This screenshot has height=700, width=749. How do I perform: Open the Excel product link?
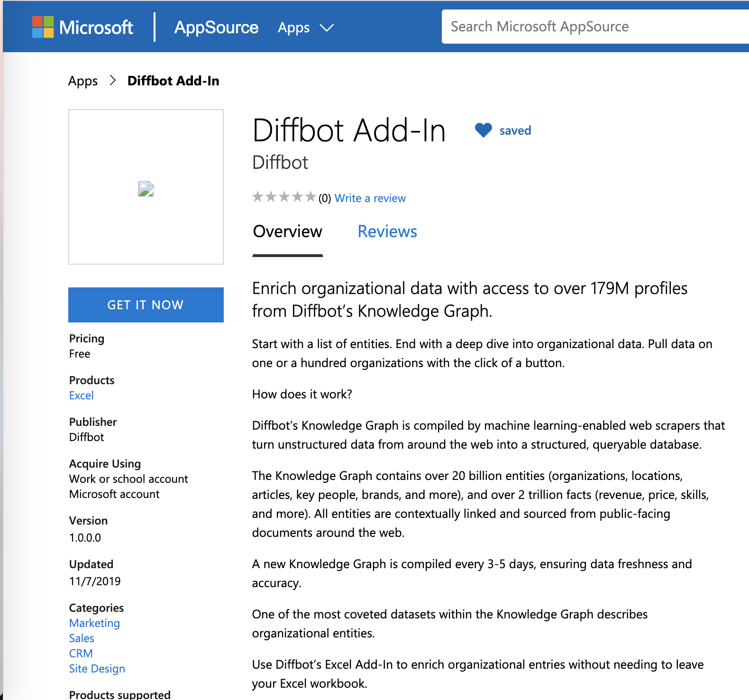coord(82,396)
